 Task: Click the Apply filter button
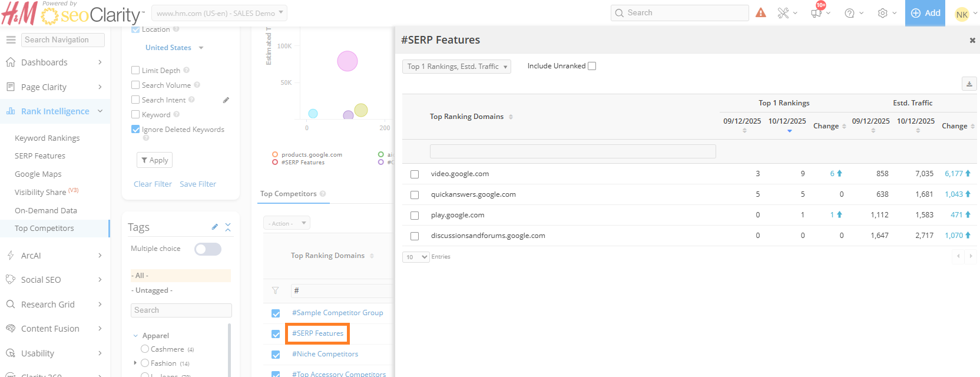154,160
